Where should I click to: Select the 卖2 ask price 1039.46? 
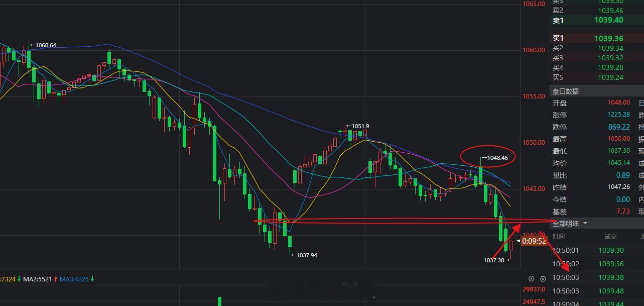[x=610, y=11]
